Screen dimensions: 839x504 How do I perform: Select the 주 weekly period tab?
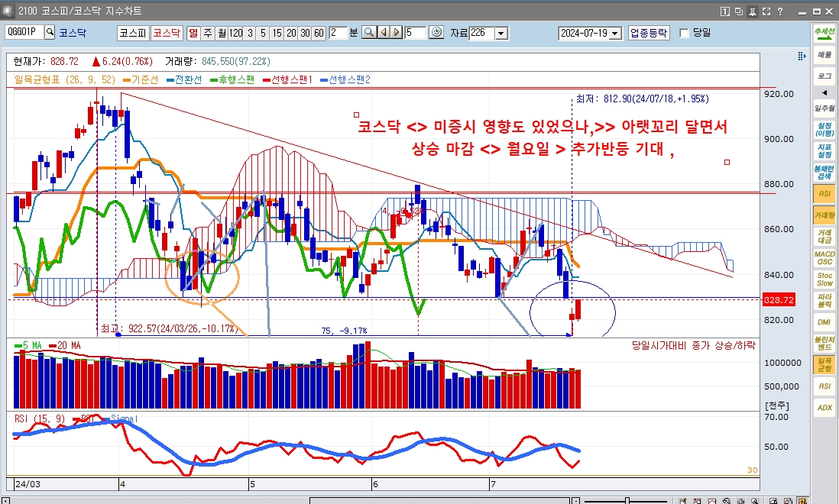[x=208, y=33]
